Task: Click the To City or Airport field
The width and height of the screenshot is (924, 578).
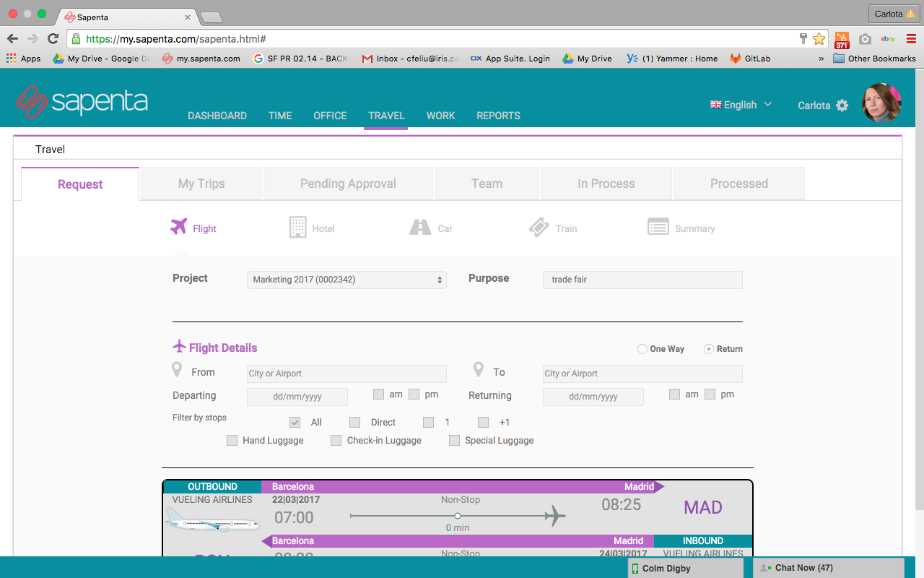Action: point(642,374)
